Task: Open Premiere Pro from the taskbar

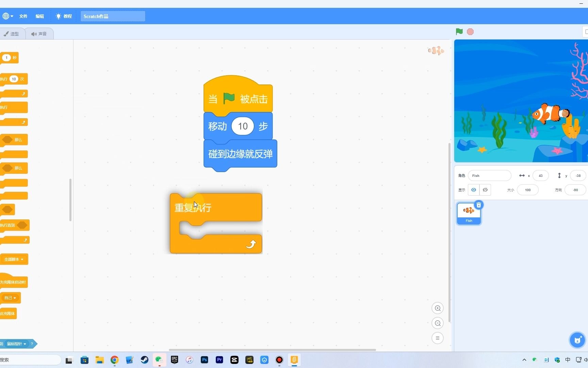Action: [x=219, y=360]
